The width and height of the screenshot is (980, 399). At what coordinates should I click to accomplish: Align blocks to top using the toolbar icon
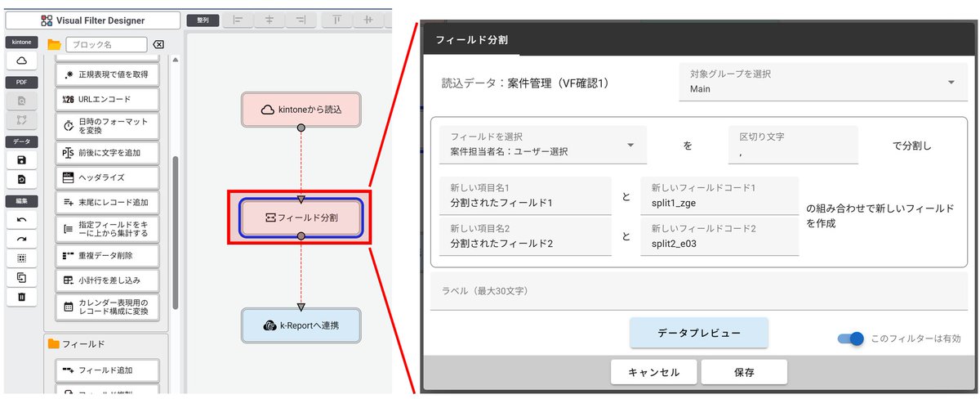click(337, 20)
